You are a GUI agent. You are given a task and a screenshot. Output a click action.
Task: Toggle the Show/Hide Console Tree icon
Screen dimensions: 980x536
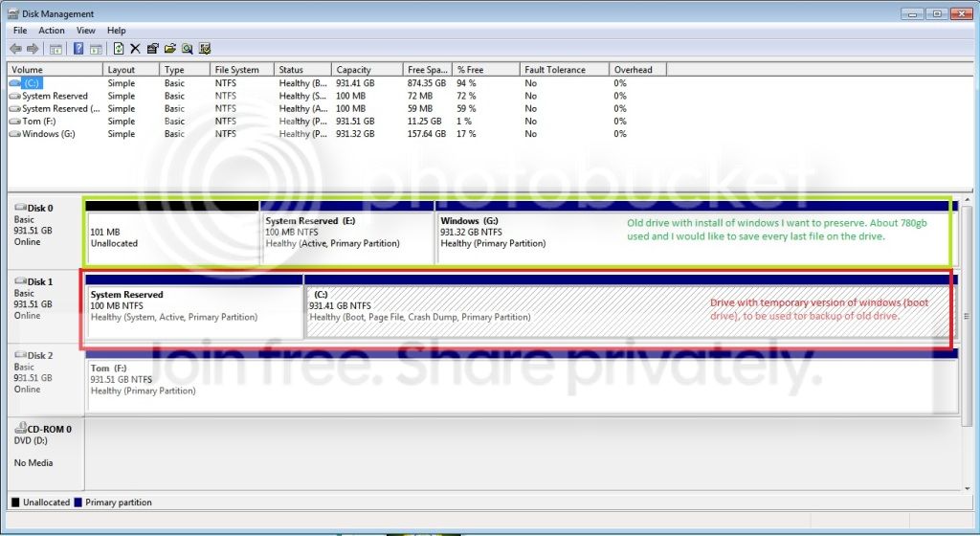point(56,48)
